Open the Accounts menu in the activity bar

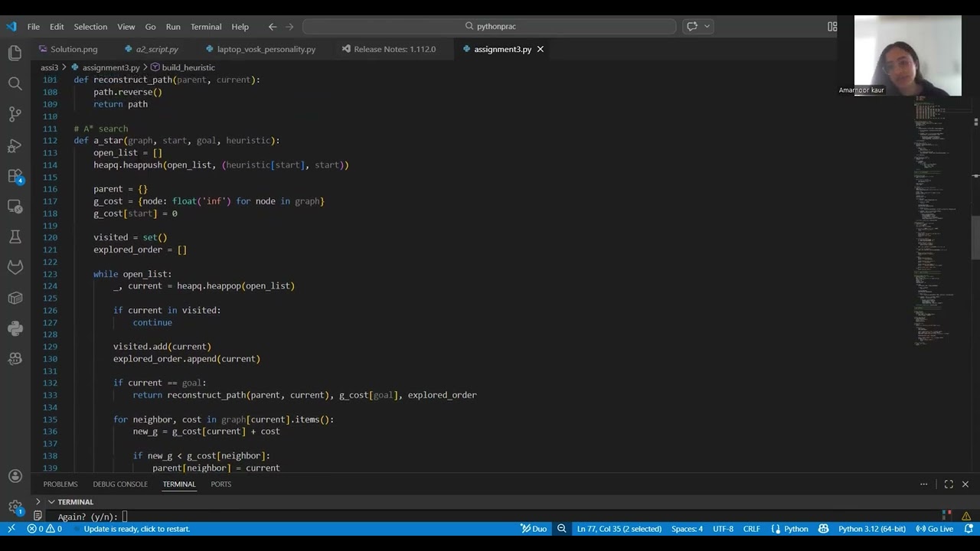click(x=15, y=476)
